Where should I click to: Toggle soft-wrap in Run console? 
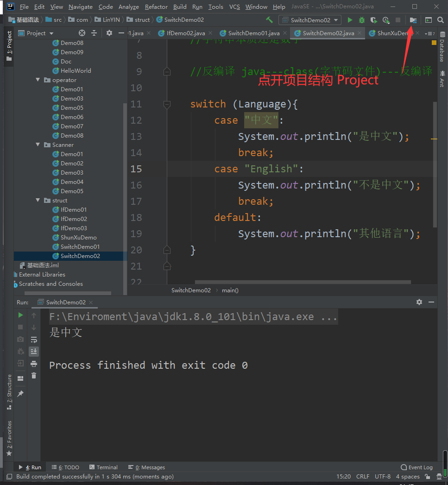[34, 339]
